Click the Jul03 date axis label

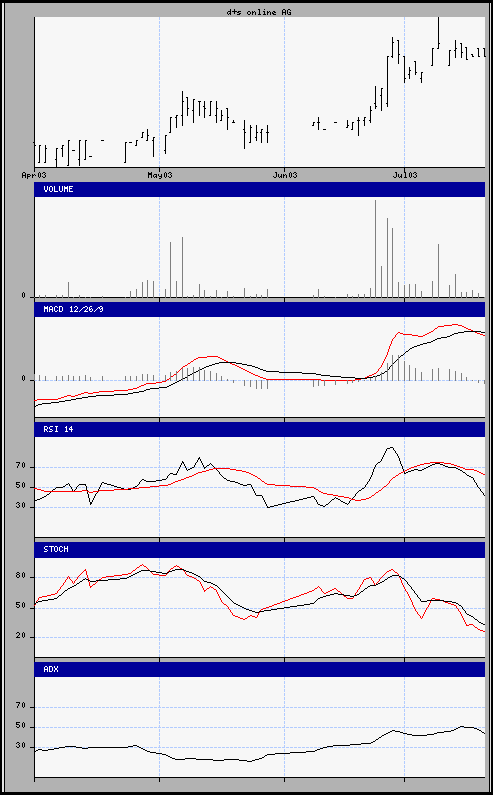click(x=405, y=175)
